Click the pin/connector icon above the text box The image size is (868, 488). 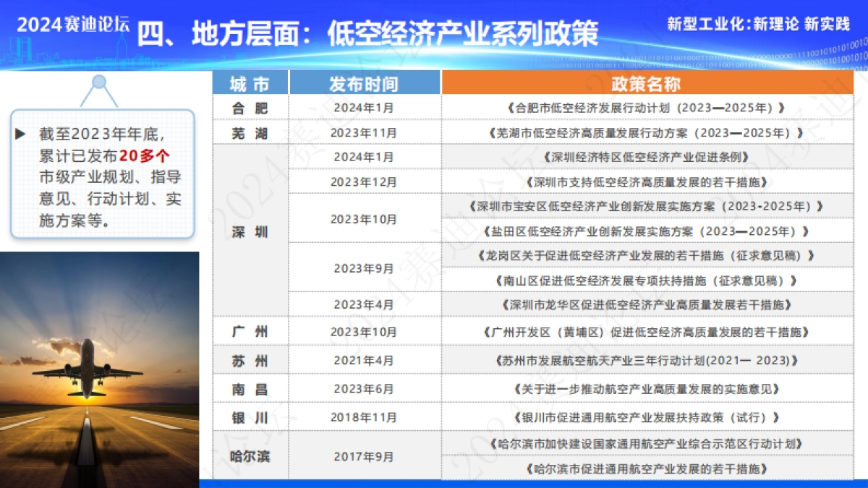pos(99,81)
